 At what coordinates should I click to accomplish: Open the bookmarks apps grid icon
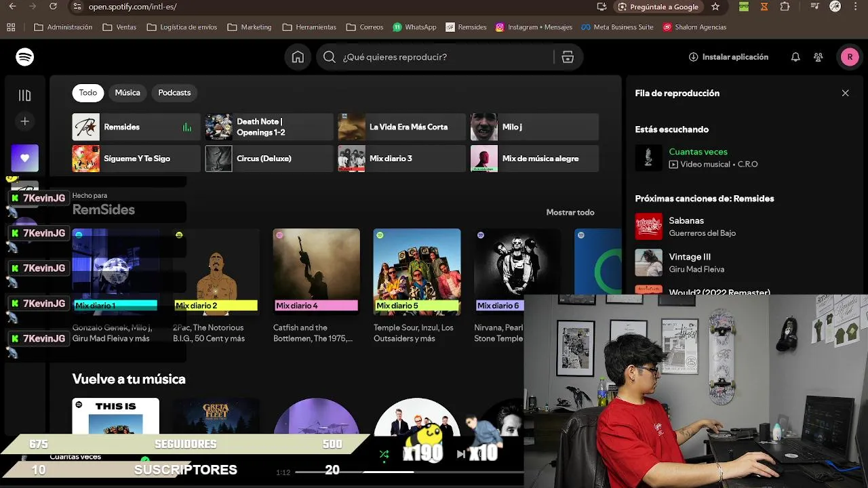point(11,27)
